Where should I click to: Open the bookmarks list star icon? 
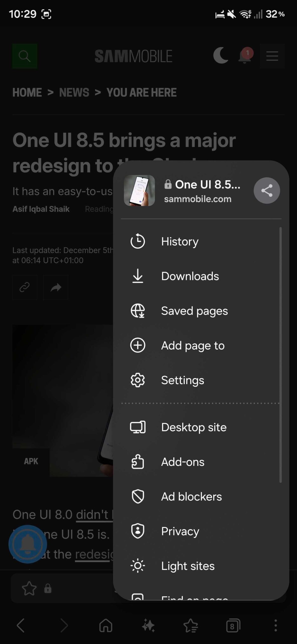coord(191,625)
